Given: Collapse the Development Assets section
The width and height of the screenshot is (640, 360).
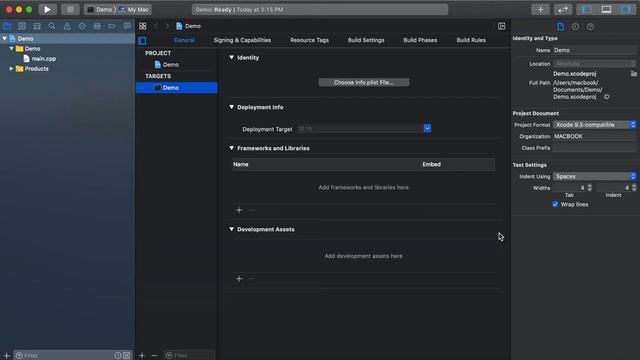Looking at the screenshot, I should point(231,229).
